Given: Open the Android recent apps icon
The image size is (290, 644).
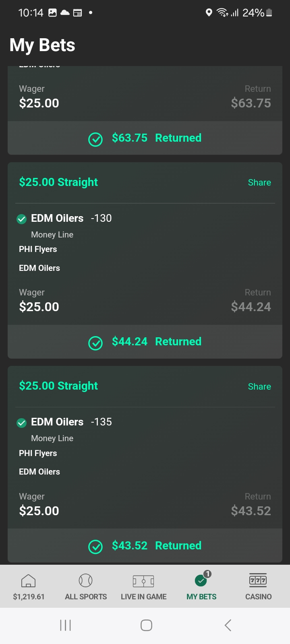Looking at the screenshot, I should tap(65, 625).
